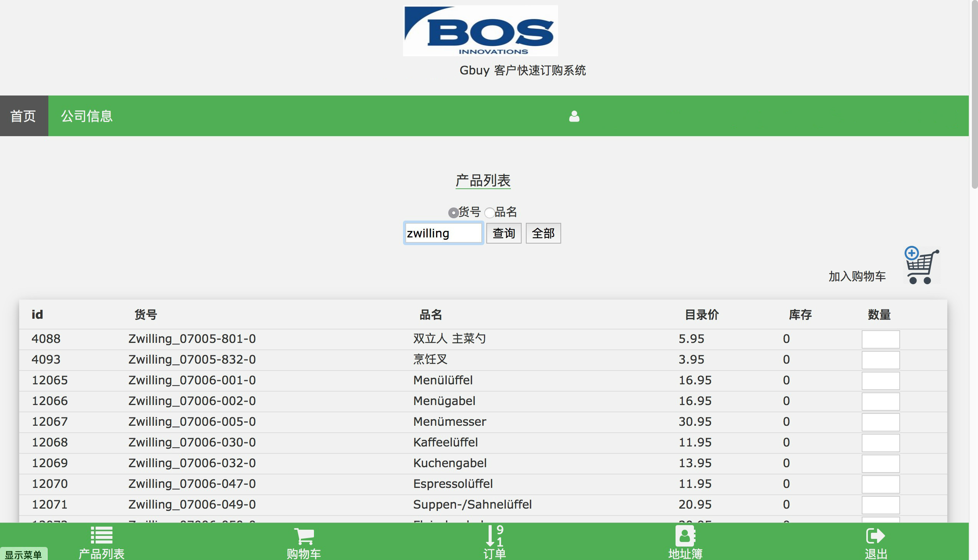Image resolution: width=978 pixels, height=560 pixels.
Task: Open the 地址簿 address book icon
Action: (685, 535)
